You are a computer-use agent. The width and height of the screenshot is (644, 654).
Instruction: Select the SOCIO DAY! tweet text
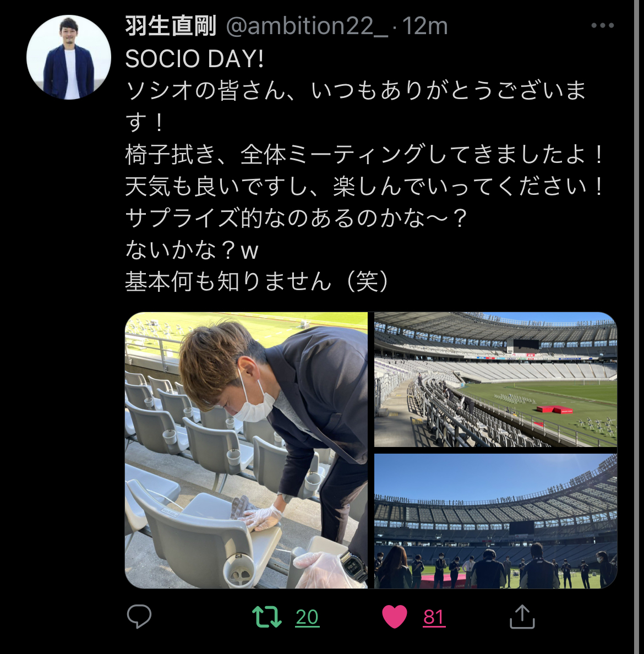pos(194,58)
